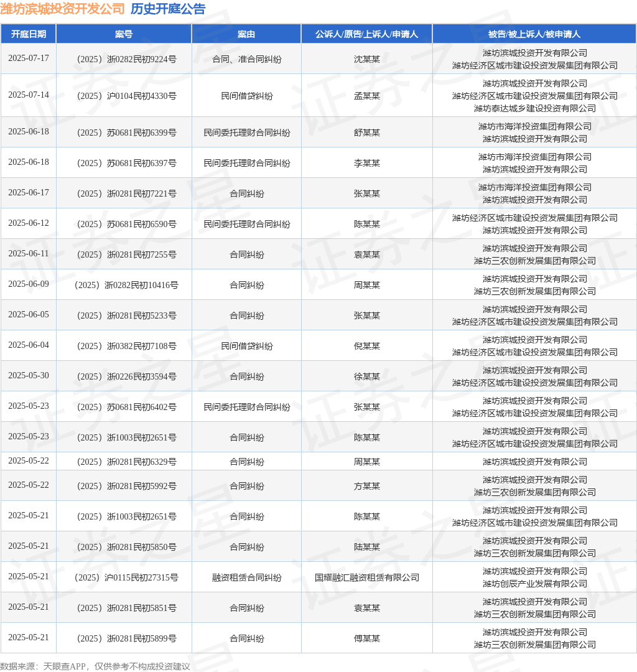This screenshot has width=637, height=672.
Task: Click the date 2025-06-04
Action: (28, 345)
